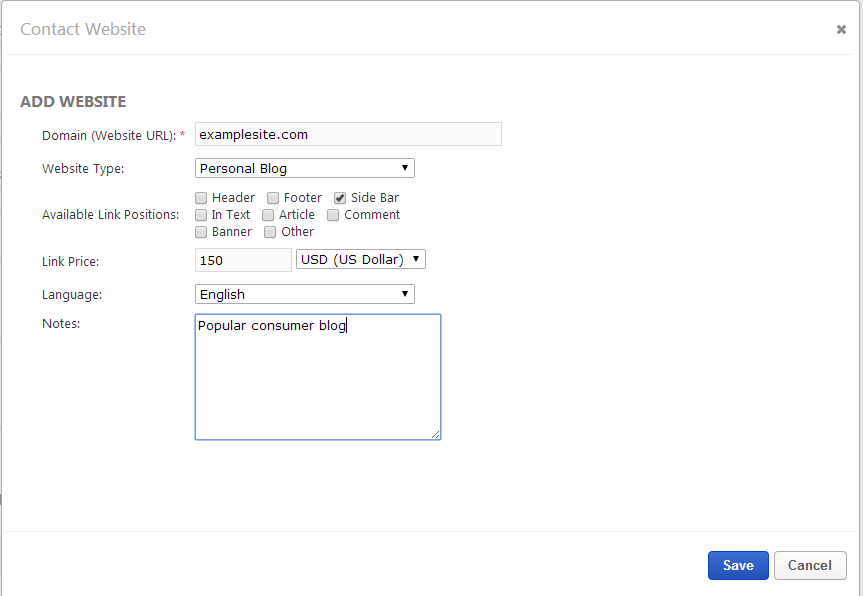
Task: Select the Article link position checkbox
Action: pyautogui.click(x=268, y=215)
